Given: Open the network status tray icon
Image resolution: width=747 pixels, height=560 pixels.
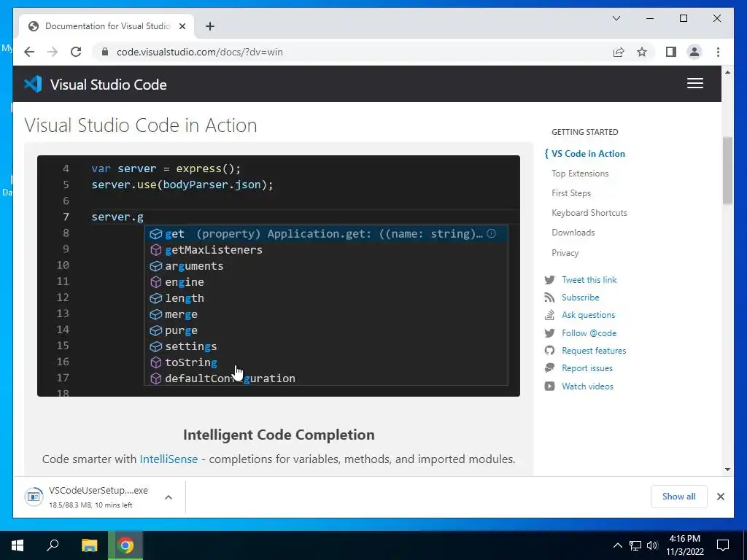Looking at the screenshot, I should (635, 545).
